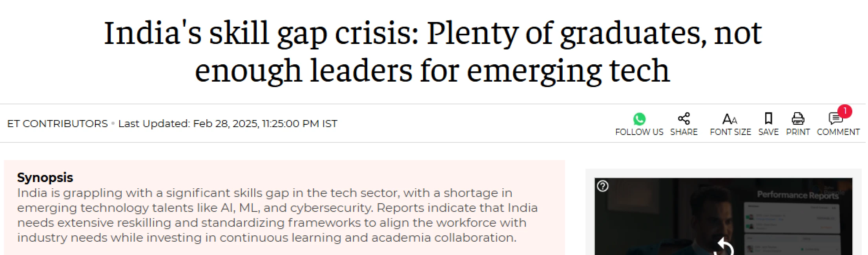Click the printer icon
Image resolution: width=868 pixels, height=255 pixels.
coord(798,118)
